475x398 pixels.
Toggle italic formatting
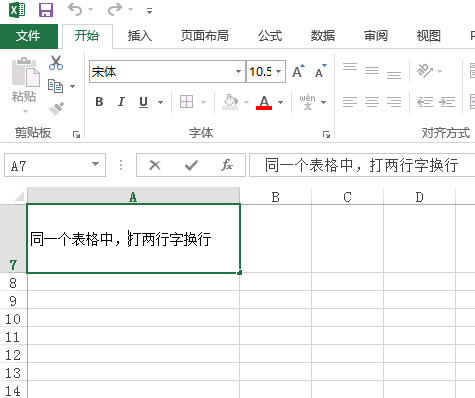(x=121, y=102)
